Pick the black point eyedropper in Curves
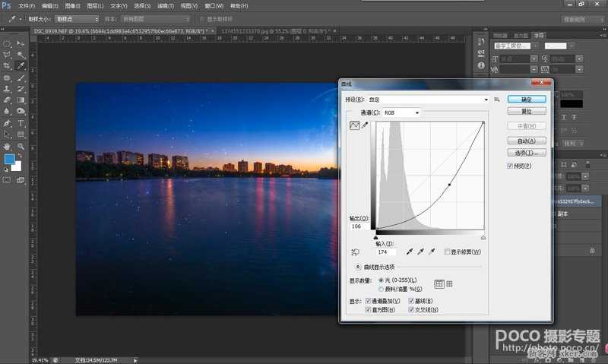 (410, 252)
